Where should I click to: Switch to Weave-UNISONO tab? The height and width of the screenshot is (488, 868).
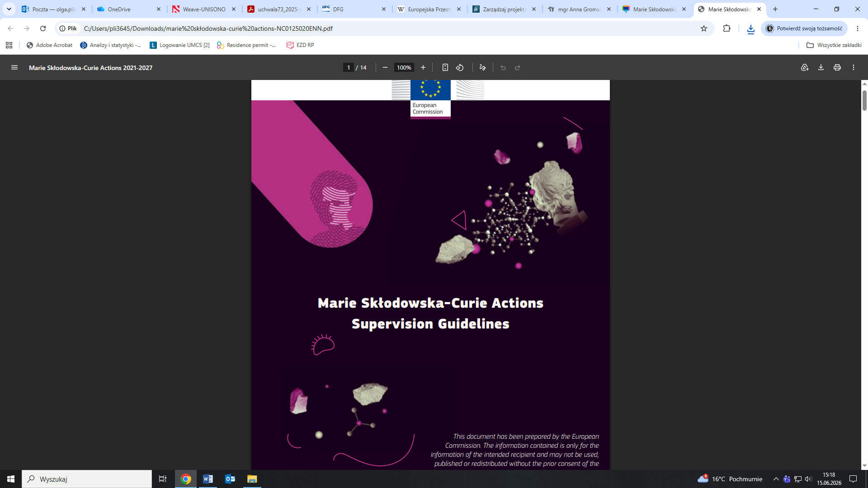(x=203, y=9)
